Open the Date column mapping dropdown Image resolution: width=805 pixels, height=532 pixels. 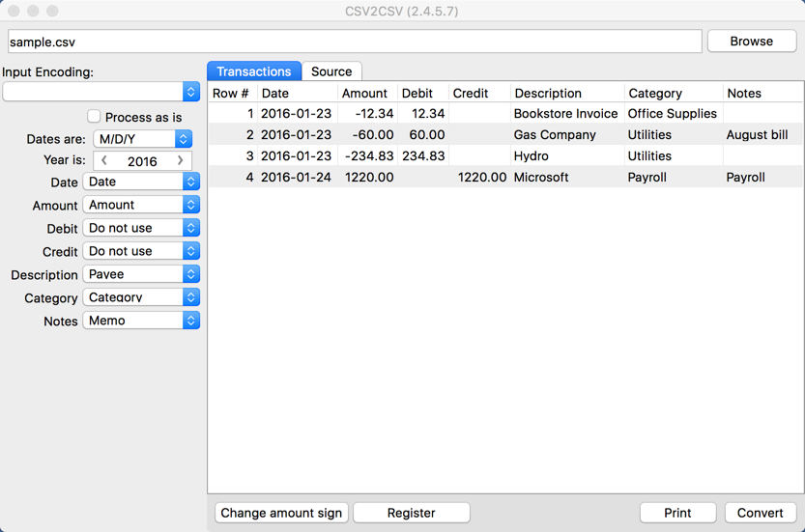pyautogui.click(x=141, y=182)
